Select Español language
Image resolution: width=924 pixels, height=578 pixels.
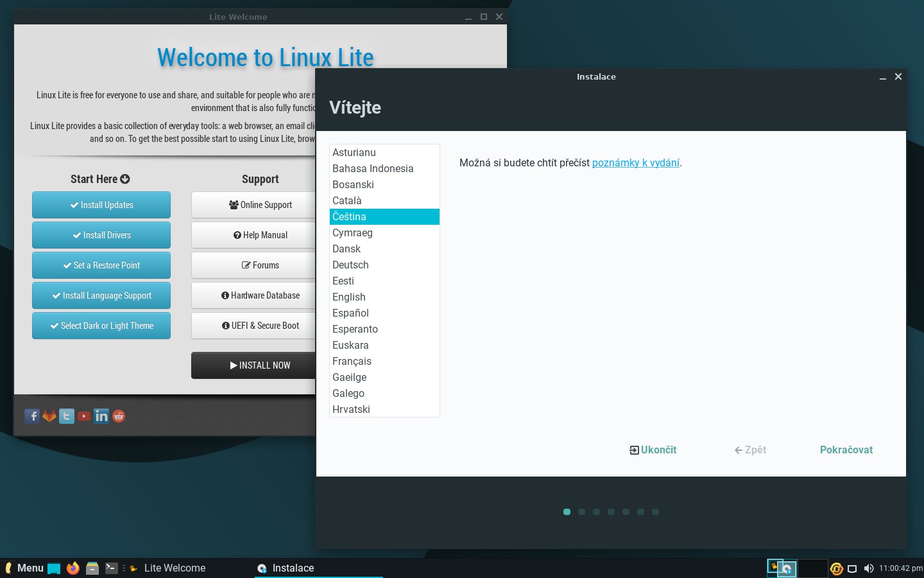tap(384, 313)
